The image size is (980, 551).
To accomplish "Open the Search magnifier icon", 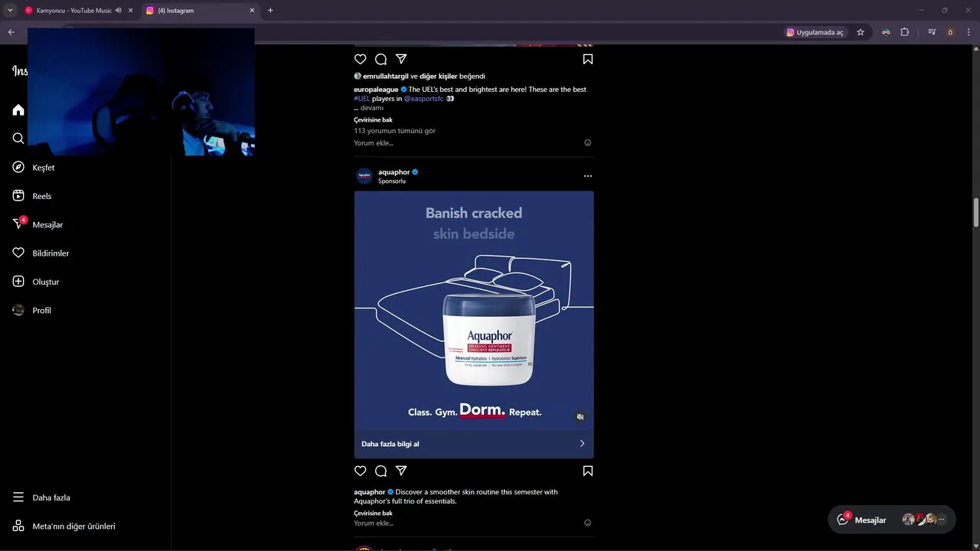I will tap(18, 139).
